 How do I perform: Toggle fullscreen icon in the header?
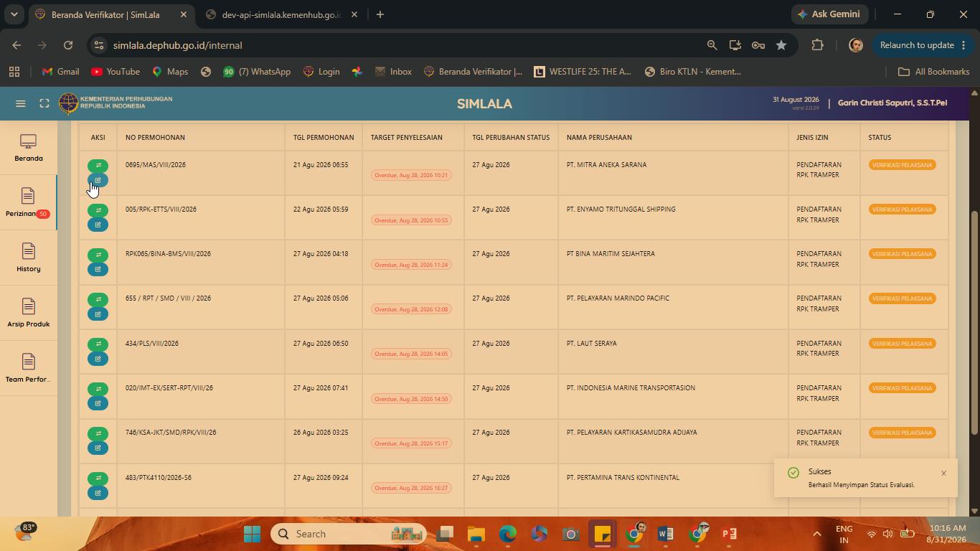point(44,103)
